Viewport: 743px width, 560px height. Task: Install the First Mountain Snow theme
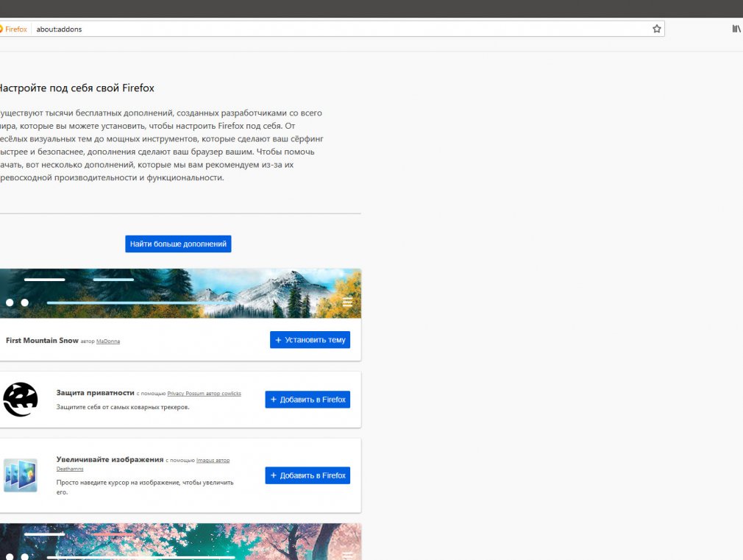coord(310,339)
